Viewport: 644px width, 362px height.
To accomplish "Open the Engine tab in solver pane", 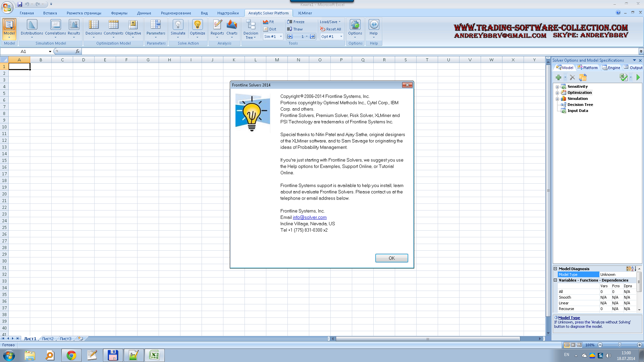I will coord(611,68).
